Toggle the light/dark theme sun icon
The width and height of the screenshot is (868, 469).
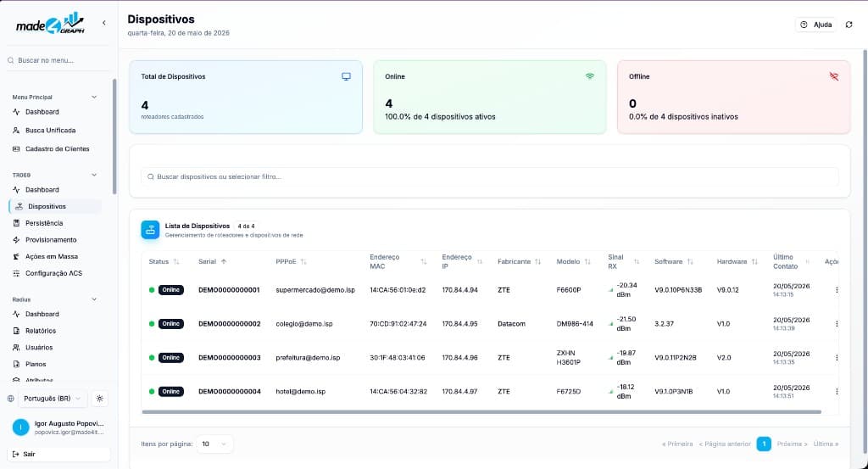pos(100,398)
